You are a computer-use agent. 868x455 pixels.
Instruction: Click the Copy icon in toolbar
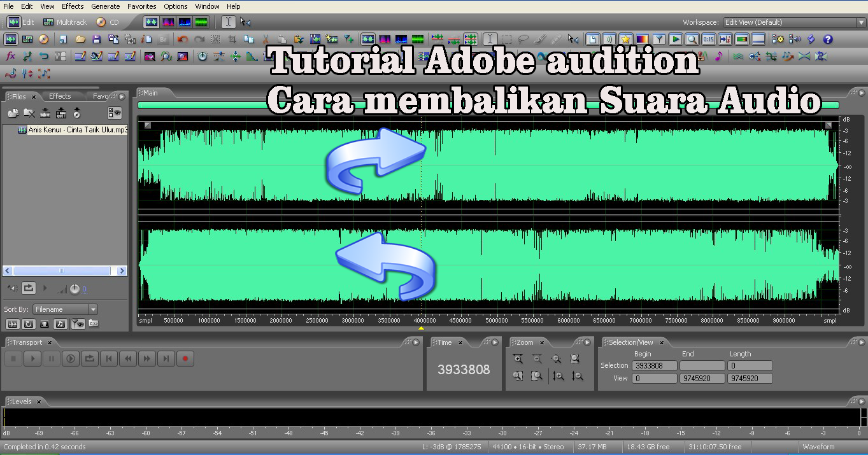249,39
